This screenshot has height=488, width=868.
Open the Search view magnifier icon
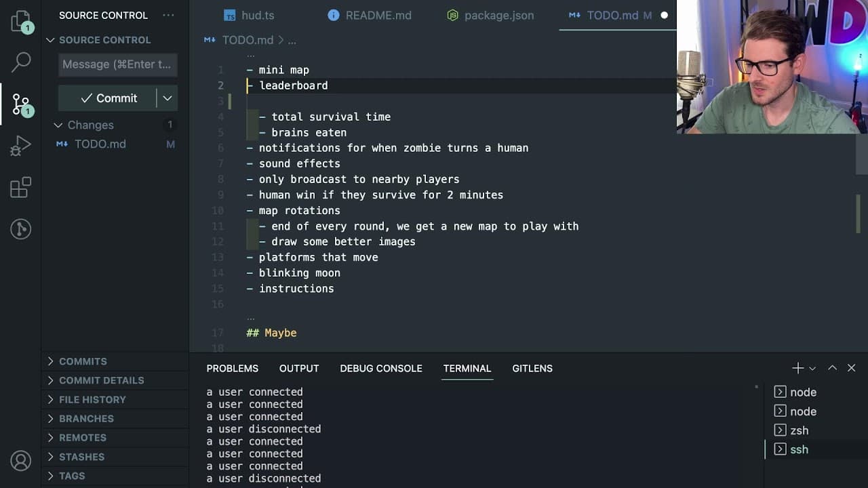click(x=21, y=62)
